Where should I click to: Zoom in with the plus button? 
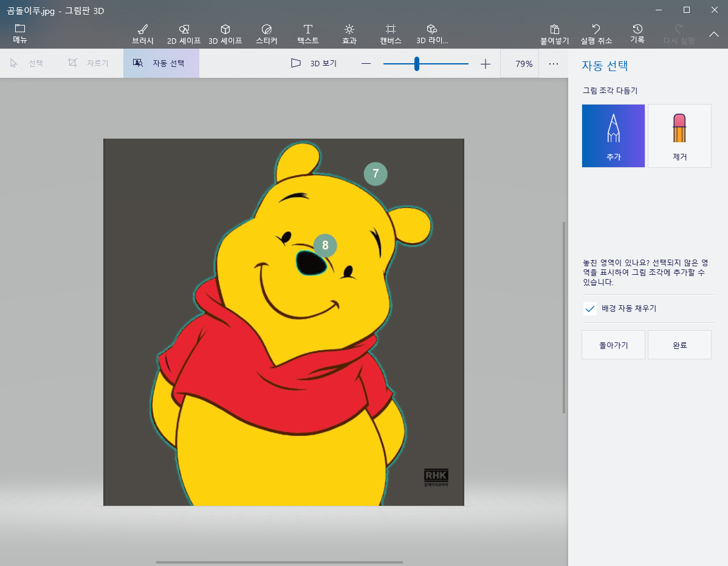(485, 64)
